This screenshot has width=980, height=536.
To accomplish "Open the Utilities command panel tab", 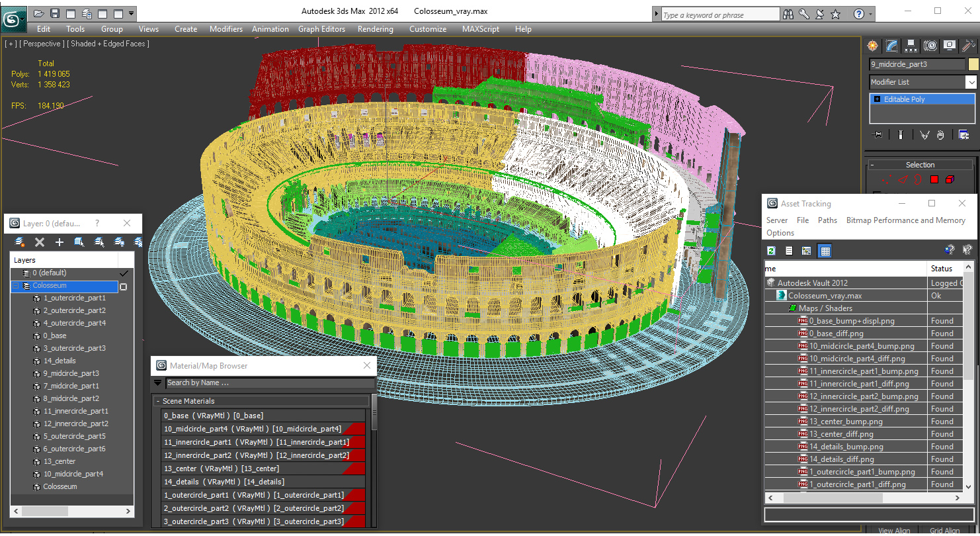I will point(969,45).
